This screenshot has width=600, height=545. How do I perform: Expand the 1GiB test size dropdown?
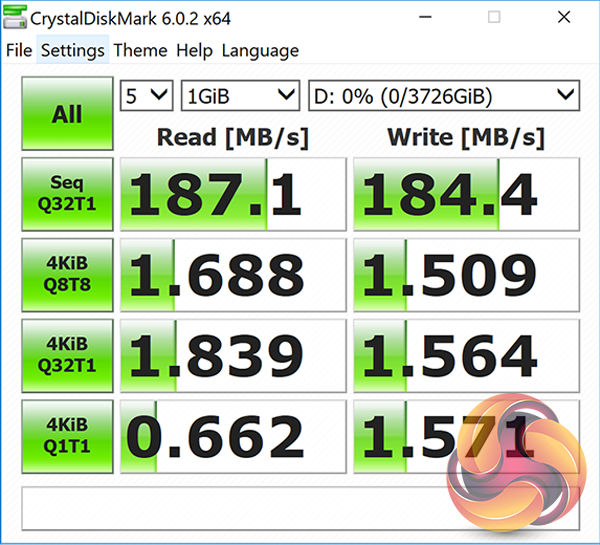240,96
